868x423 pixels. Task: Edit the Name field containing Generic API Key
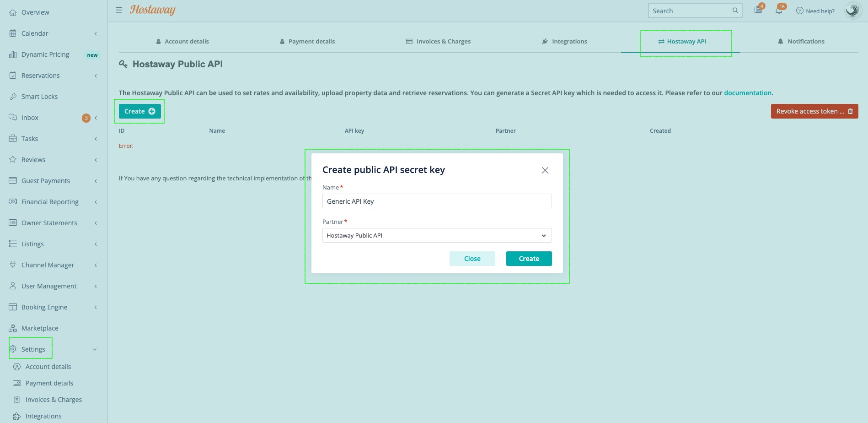[x=436, y=201]
